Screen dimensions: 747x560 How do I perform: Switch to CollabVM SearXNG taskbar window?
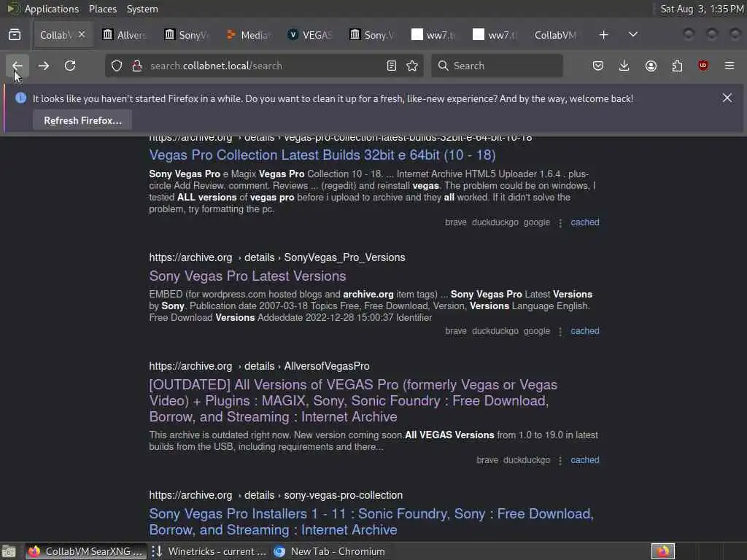click(x=86, y=551)
